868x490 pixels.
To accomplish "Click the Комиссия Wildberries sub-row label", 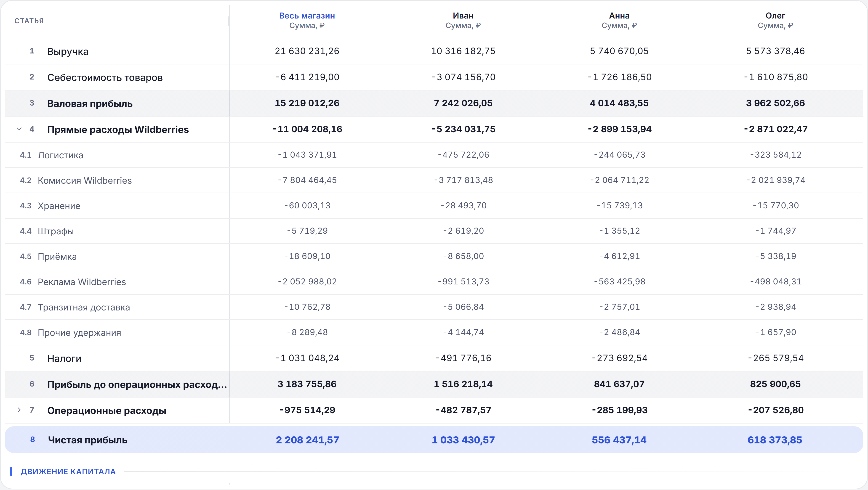I will tap(85, 180).
